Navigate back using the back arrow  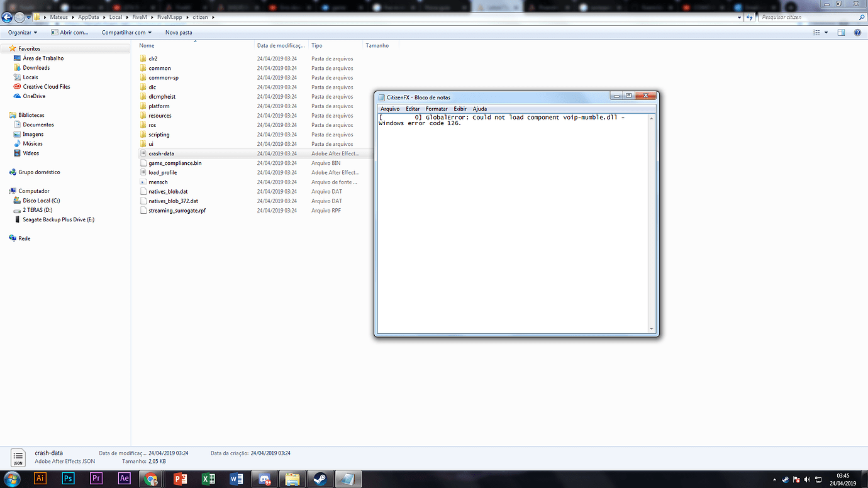[x=7, y=18]
